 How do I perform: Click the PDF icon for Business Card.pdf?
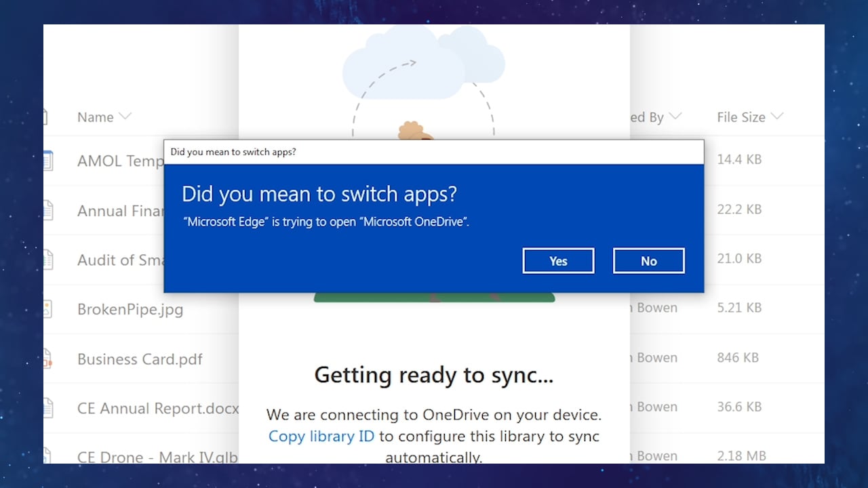tap(47, 359)
